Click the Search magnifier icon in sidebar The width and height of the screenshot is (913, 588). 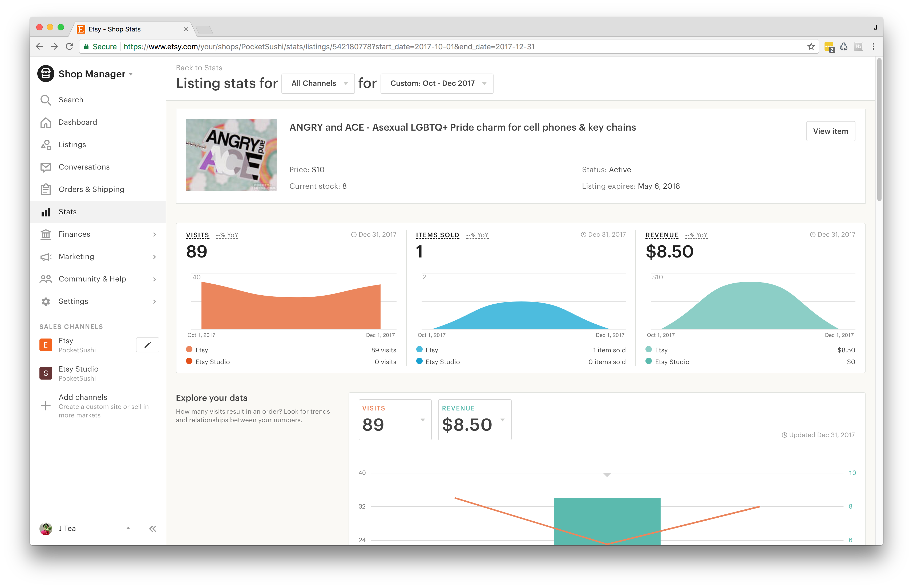[45, 100]
